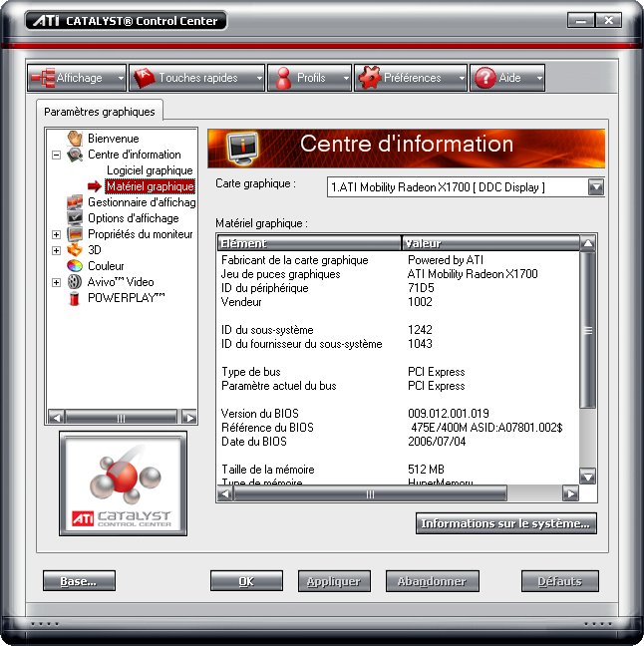The width and height of the screenshot is (644, 646).
Task: Open the Préférences menu
Action: (x=411, y=78)
